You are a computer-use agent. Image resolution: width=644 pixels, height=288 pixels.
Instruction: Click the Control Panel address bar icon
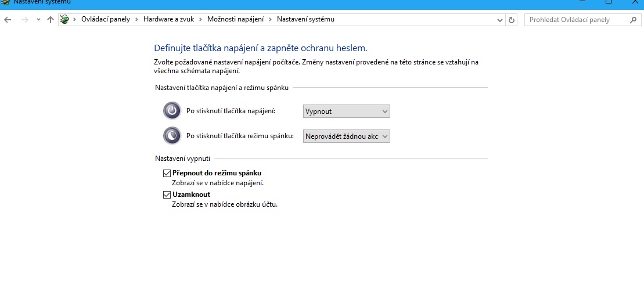pyautogui.click(x=64, y=20)
